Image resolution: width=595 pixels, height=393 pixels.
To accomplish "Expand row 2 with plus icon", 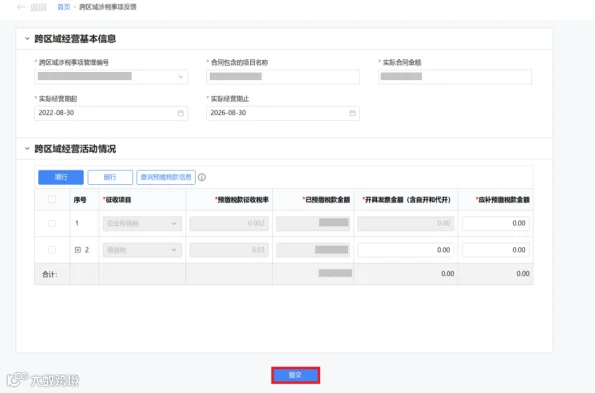I will click(78, 250).
